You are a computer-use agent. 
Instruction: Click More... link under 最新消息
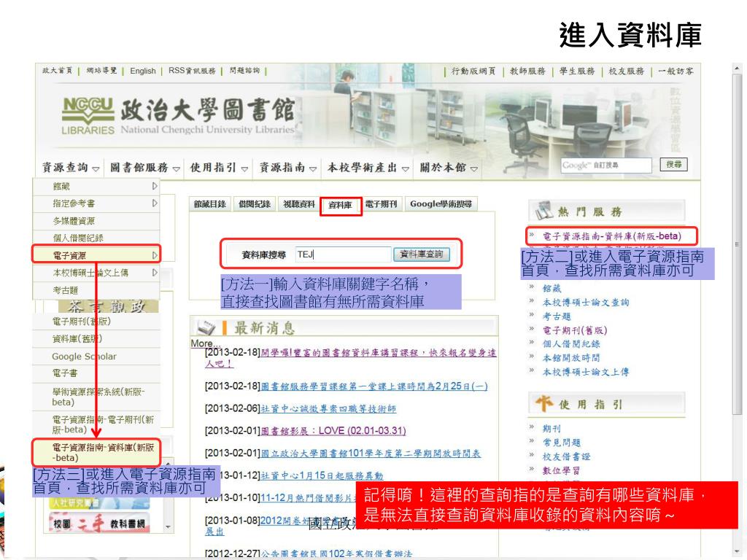(x=205, y=343)
